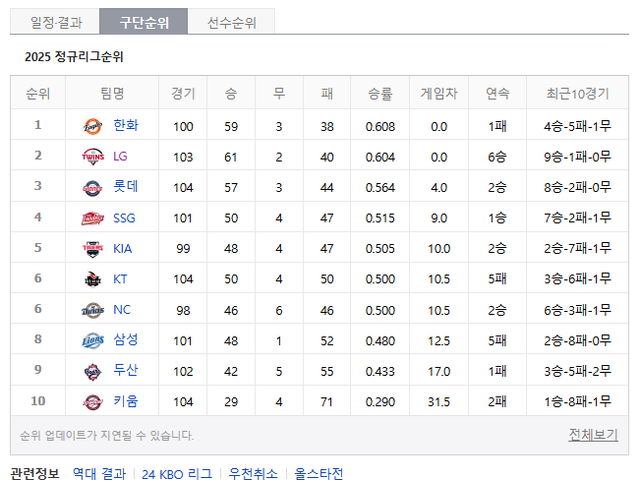The width and height of the screenshot is (640, 494).
Task: Open the 역대 결과 related link
Action: [98, 474]
